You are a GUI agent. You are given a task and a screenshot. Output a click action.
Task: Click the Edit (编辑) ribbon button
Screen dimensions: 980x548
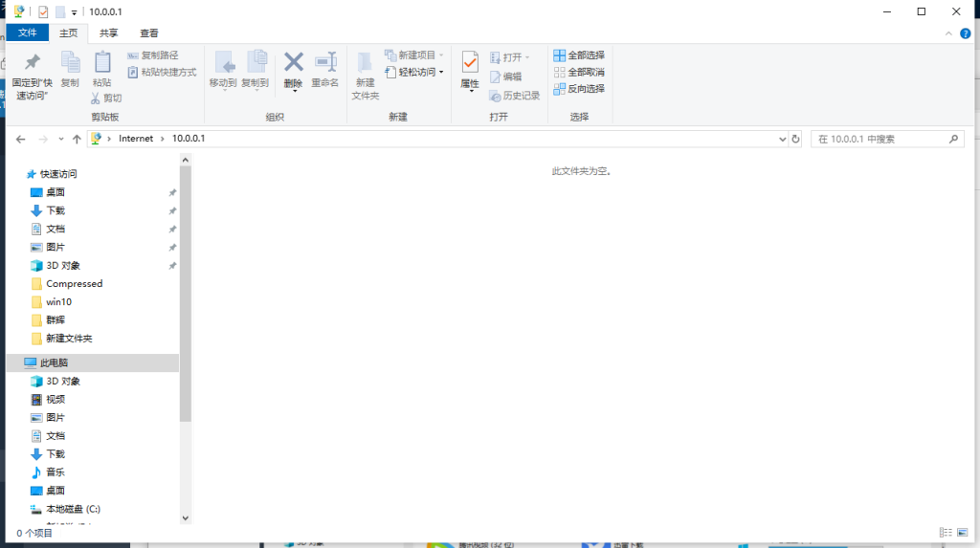click(x=505, y=77)
